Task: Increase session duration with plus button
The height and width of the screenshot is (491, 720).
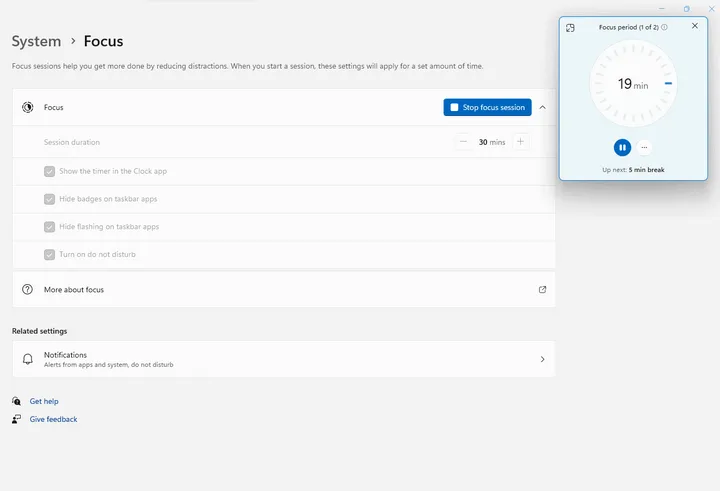Action: point(520,142)
